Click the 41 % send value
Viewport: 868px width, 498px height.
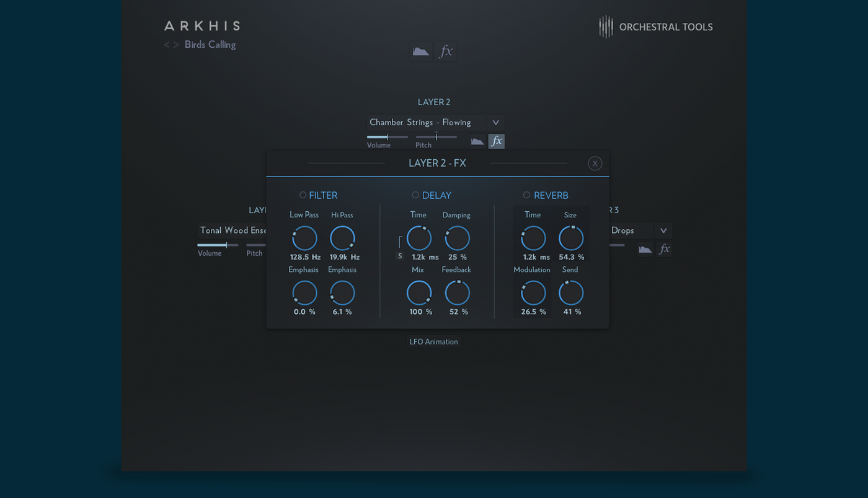pos(572,312)
